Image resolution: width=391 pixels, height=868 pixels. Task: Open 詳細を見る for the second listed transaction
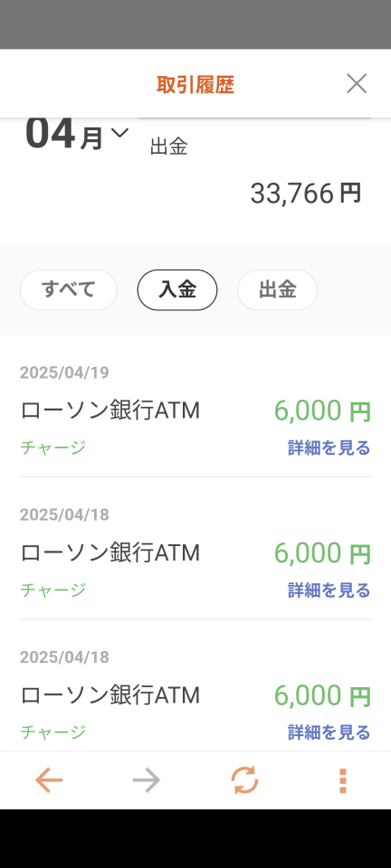(x=329, y=590)
